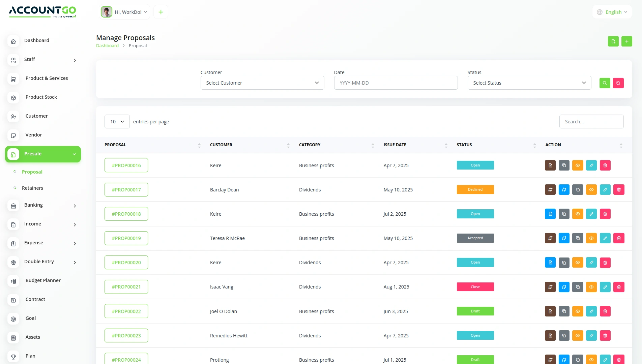The image size is (642, 364).
Task: Click the Declined status badge for #PROP00017
Action: point(475,190)
